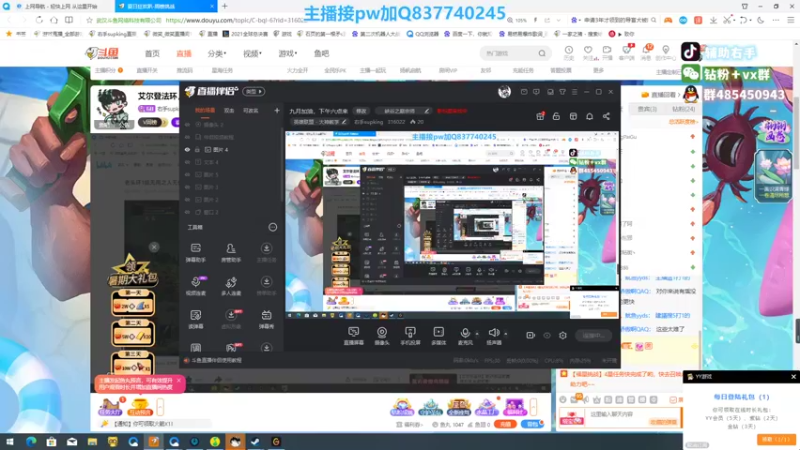Open the 多人连麦 tool icon
The image size is (800, 450).
coord(231,286)
